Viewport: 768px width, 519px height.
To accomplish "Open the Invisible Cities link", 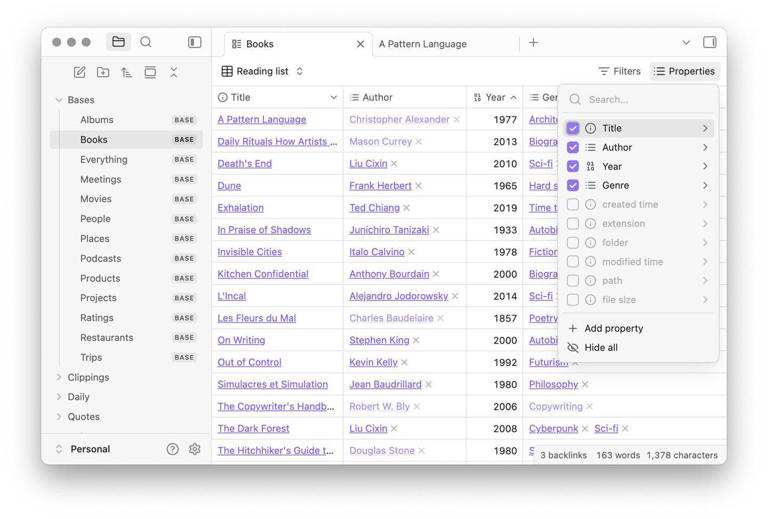I will click(x=249, y=252).
